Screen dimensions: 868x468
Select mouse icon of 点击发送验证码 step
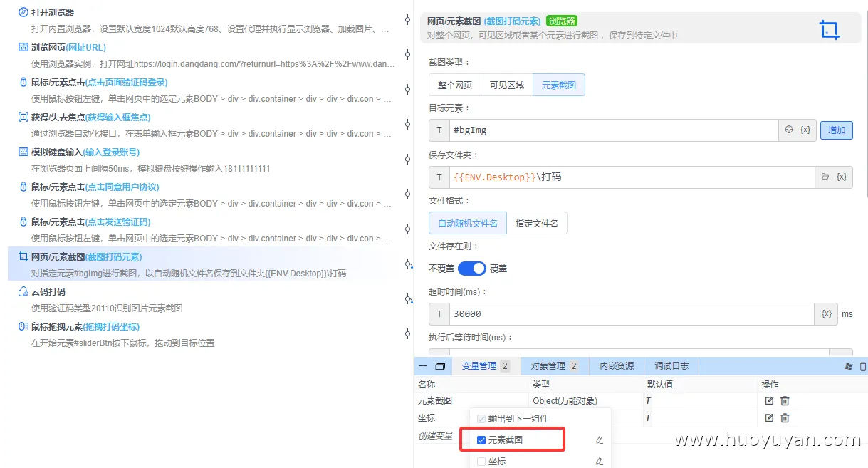[23, 222]
